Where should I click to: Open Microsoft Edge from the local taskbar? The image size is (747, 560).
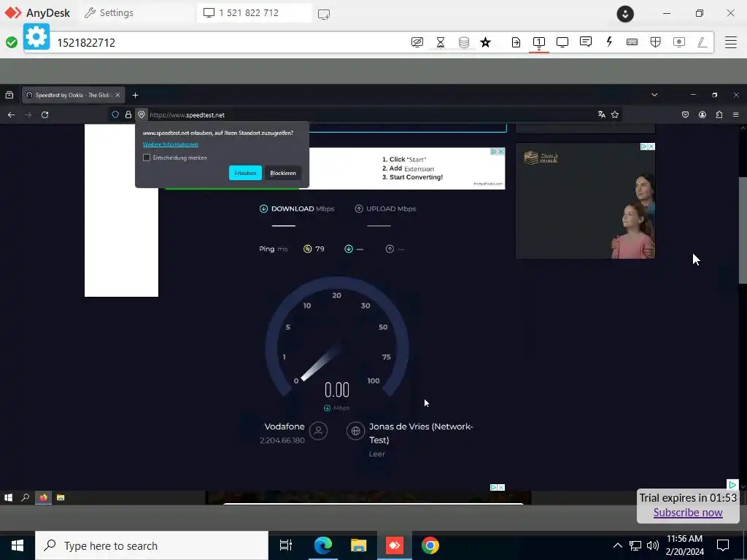click(x=323, y=545)
